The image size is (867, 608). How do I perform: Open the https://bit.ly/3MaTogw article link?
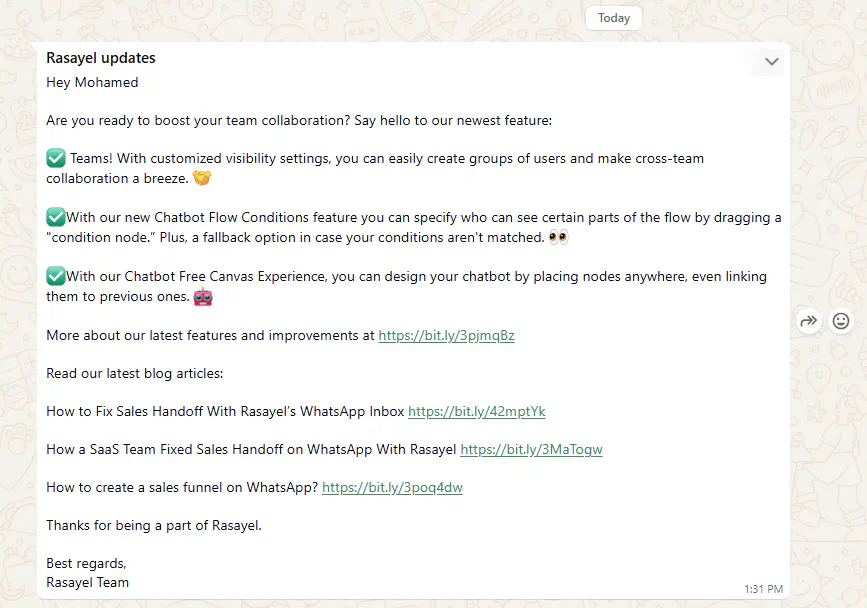531,449
